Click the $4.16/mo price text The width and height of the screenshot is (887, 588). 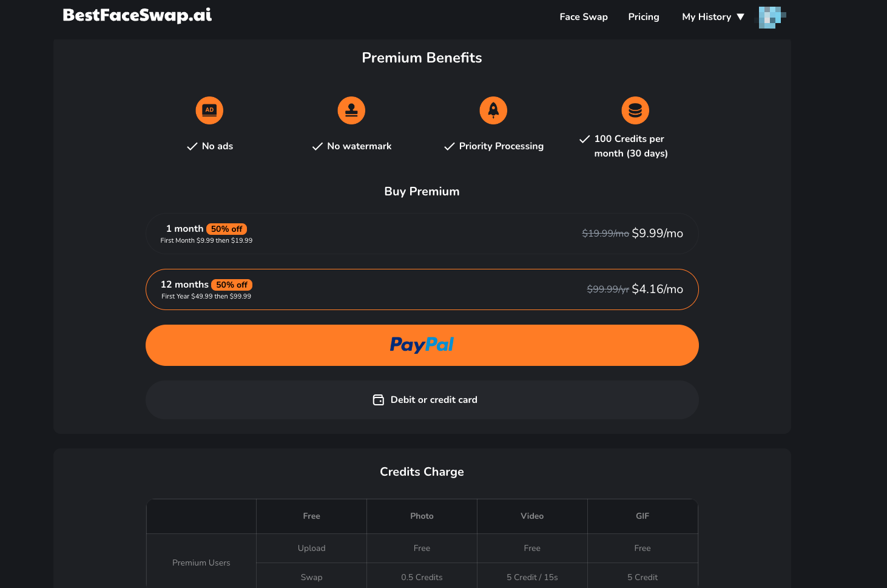657,289
